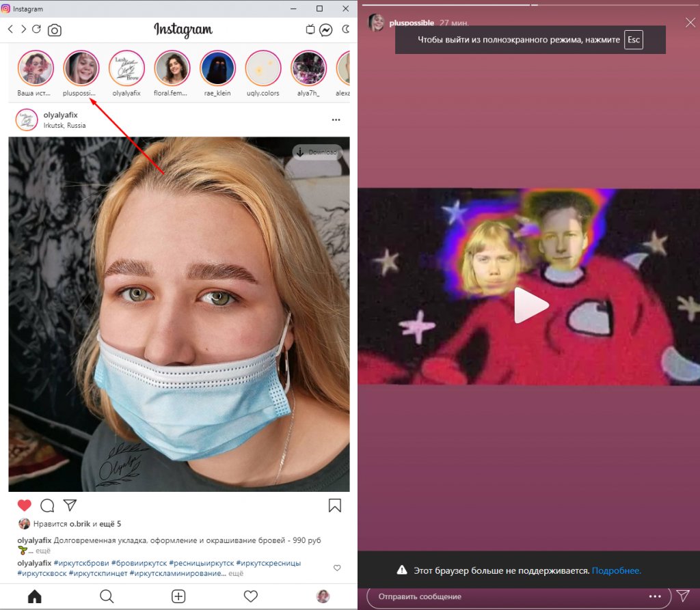Open IGTV from the header
Viewport: 700px width, 610px height.
coord(310,30)
